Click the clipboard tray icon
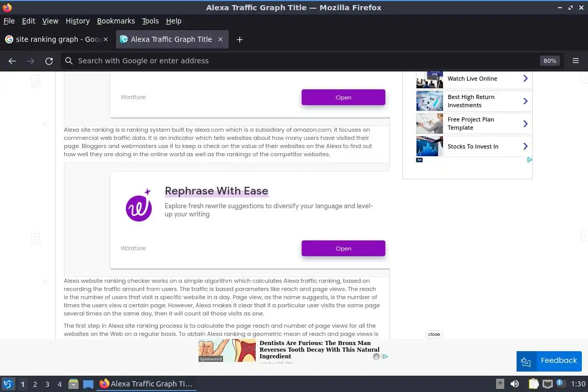Screen dimensions: 588x392 coord(533,384)
